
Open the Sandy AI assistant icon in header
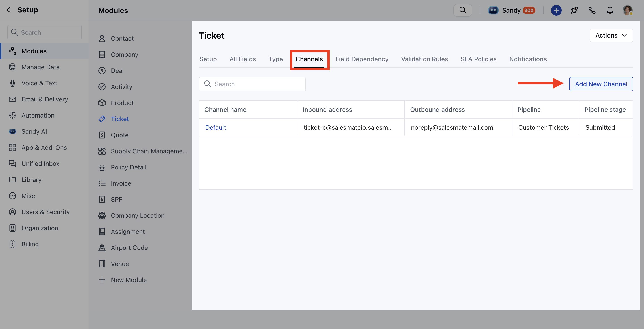point(493,10)
